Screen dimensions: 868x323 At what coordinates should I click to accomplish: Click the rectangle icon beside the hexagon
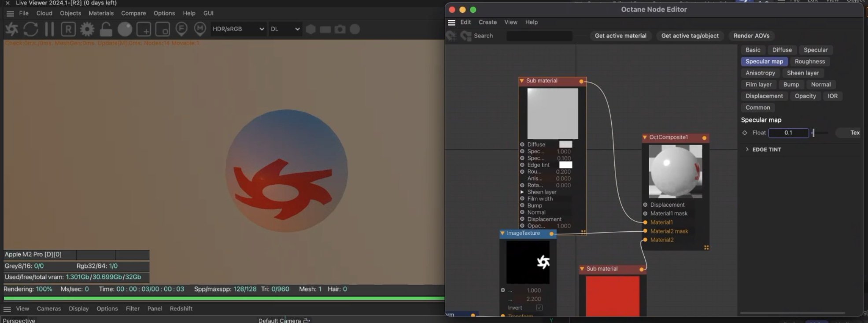[325, 29]
